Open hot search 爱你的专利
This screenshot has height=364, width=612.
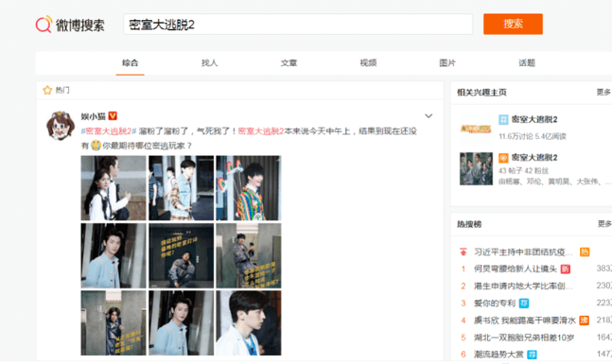click(x=495, y=303)
